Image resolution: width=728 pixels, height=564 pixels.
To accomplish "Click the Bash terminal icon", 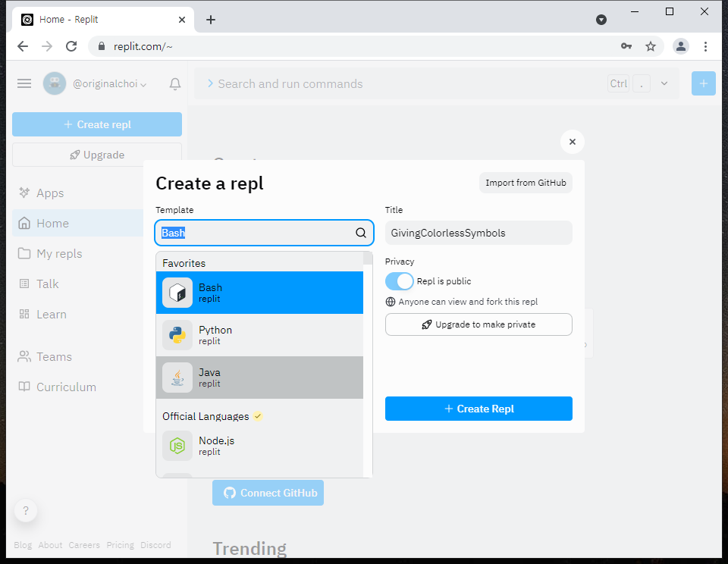I will [x=177, y=293].
